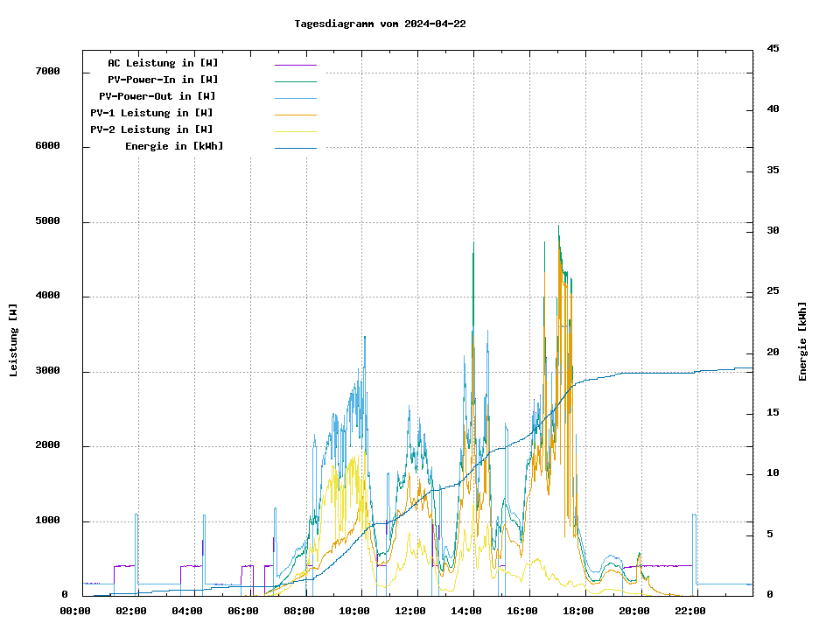Click the 45 tick on the energy axis
This screenshot has width=840, height=630.
pos(773,48)
